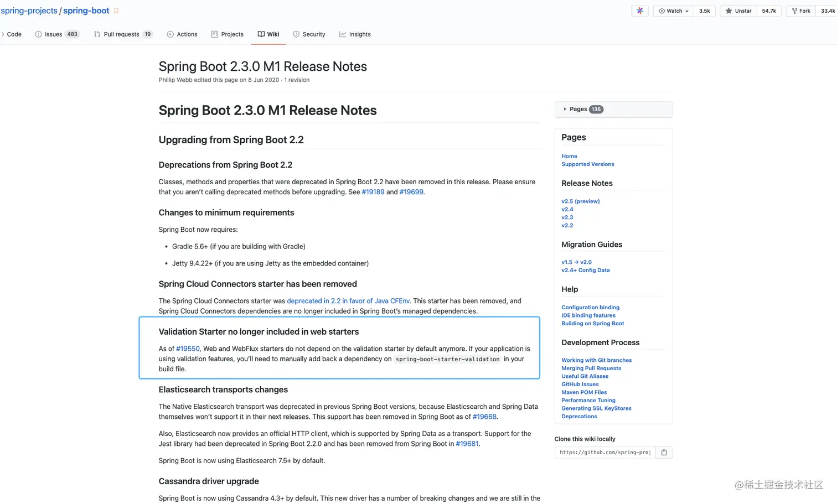
Task: Click the 'Changes to minimum requirements' heading
Action: [x=226, y=212]
